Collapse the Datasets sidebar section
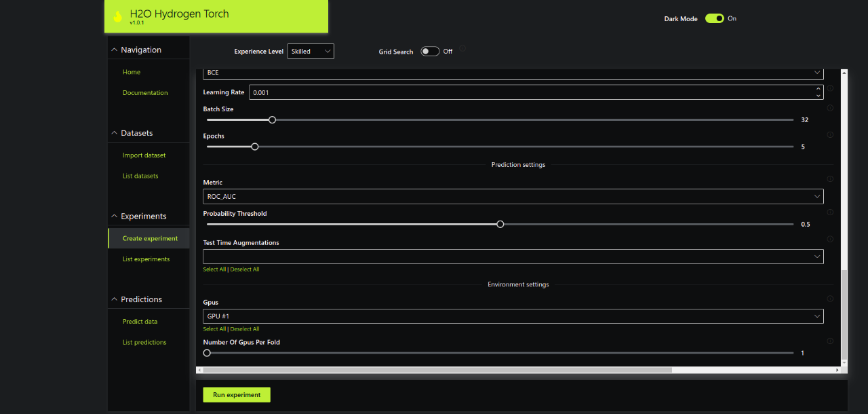The width and height of the screenshot is (868, 414). pos(114,133)
